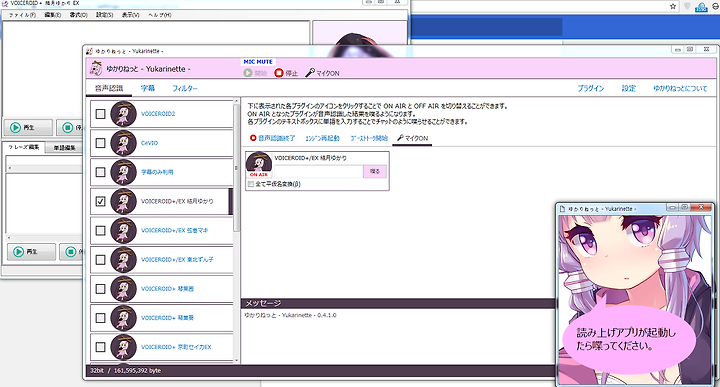Screen dimensions: 720x387
Task: Click the 音声認識終了 link
Action: [x=272, y=138]
